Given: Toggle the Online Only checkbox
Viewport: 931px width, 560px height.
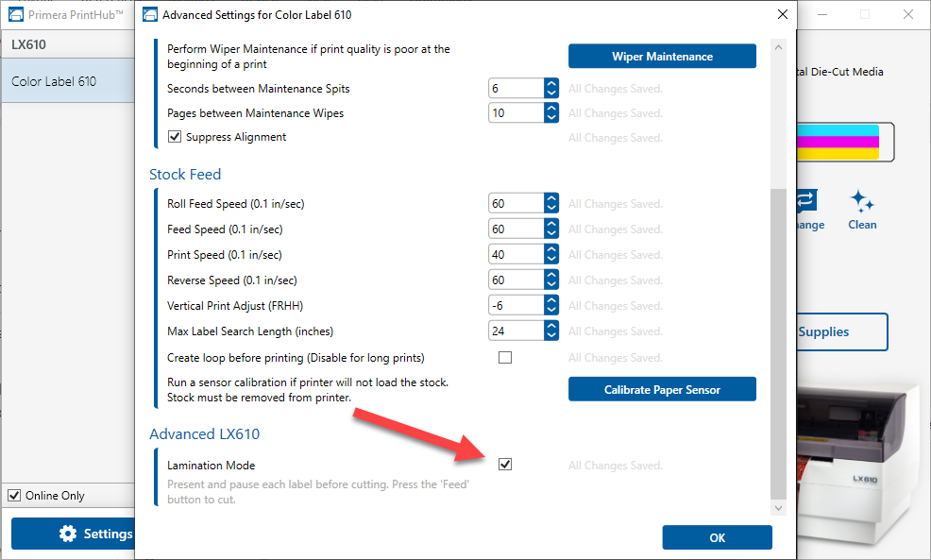Looking at the screenshot, I should (14, 495).
